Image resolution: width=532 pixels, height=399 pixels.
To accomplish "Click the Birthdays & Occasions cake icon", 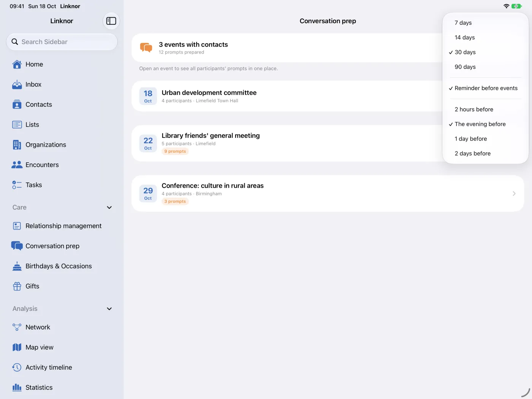I will coord(17,266).
